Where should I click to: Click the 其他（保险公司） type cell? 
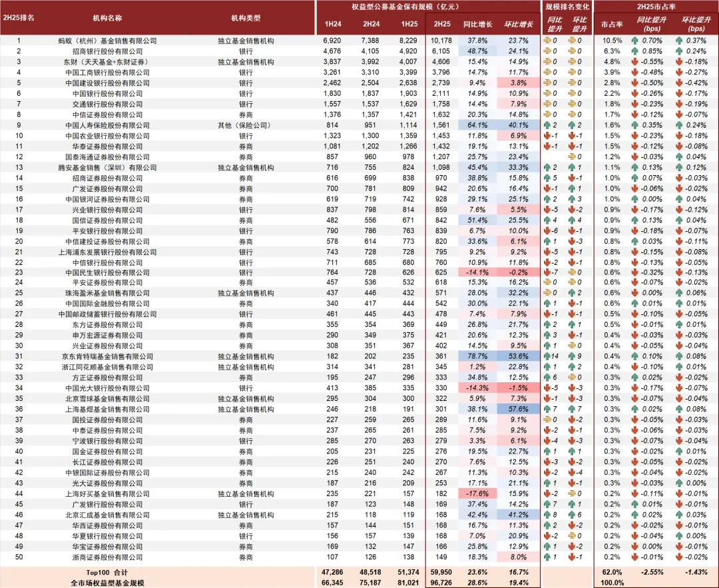point(246,125)
